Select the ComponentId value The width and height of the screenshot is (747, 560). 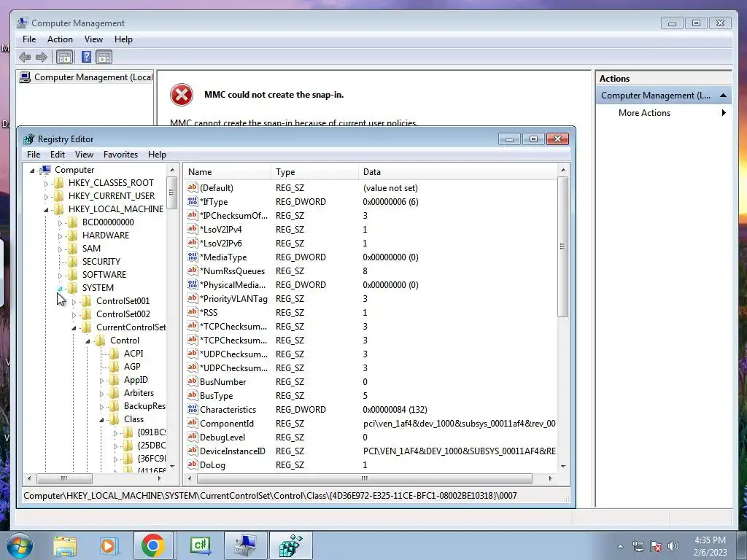point(227,424)
